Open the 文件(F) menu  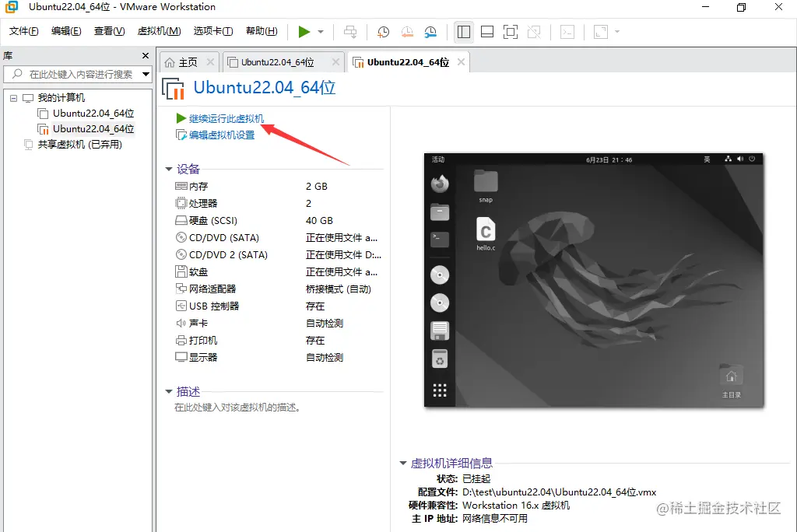[x=23, y=31]
